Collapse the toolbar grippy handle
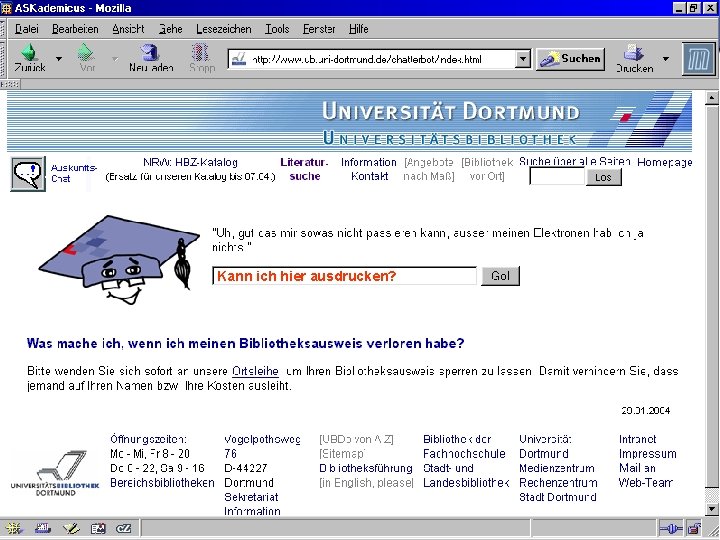The image size is (720, 540). point(10,84)
